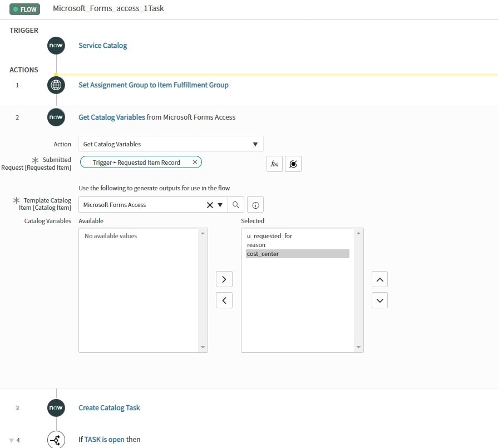This screenshot has height=448, width=498.
Task: Move selected variable down in order
Action: 380,301
